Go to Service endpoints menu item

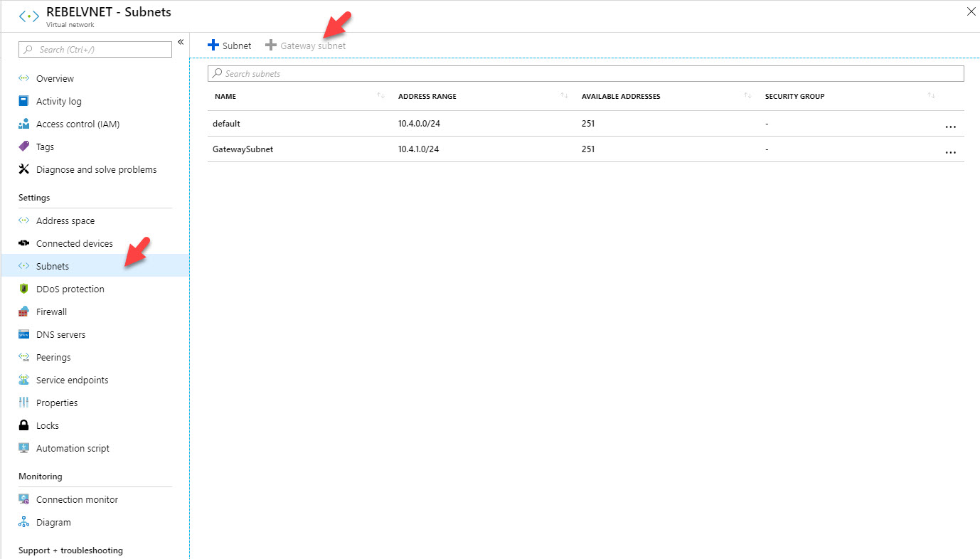click(x=95, y=380)
